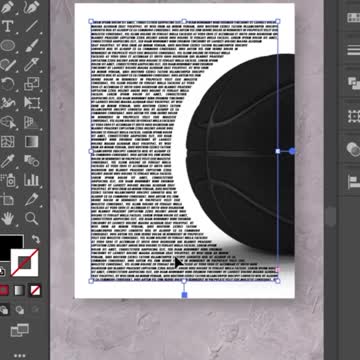Select the Eyedropper tool
This screenshot has width=360, height=360.
[x=7, y=161]
